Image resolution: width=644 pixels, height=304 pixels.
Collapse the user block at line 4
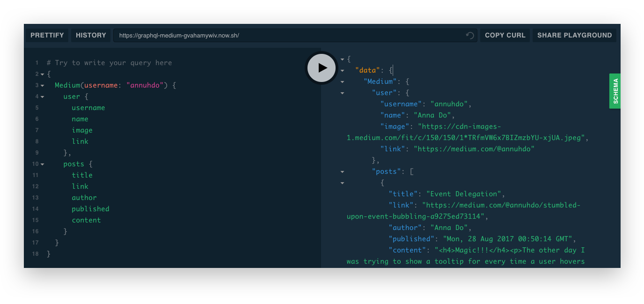pyautogui.click(x=42, y=97)
